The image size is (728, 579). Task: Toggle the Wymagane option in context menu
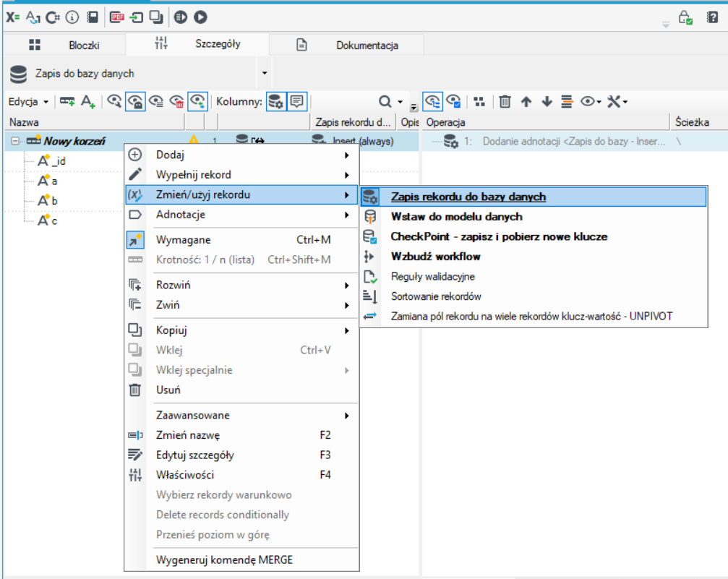tap(241, 240)
